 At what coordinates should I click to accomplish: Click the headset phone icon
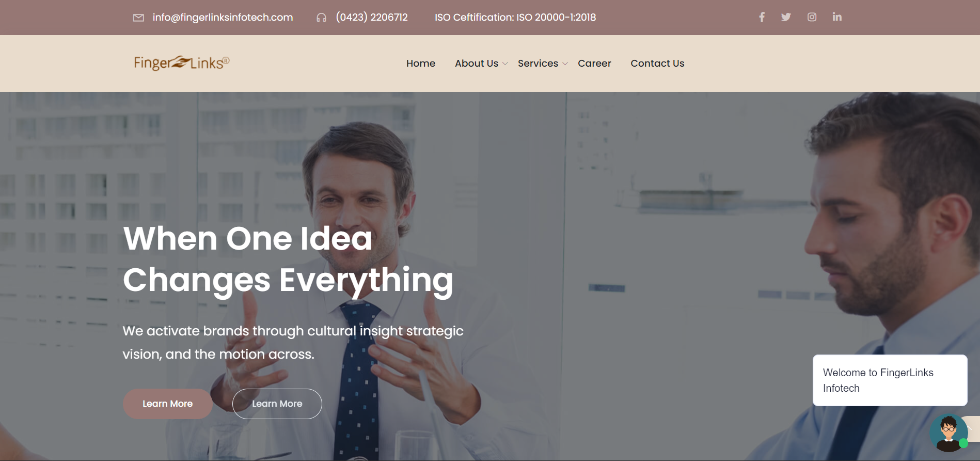pyautogui.click(x=321, y=18)
